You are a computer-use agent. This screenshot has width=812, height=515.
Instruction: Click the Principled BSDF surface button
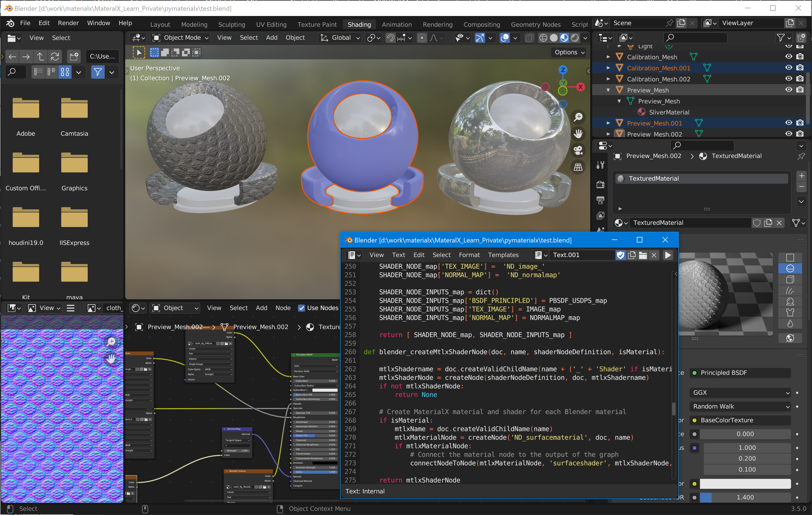(x=740, y=373)
